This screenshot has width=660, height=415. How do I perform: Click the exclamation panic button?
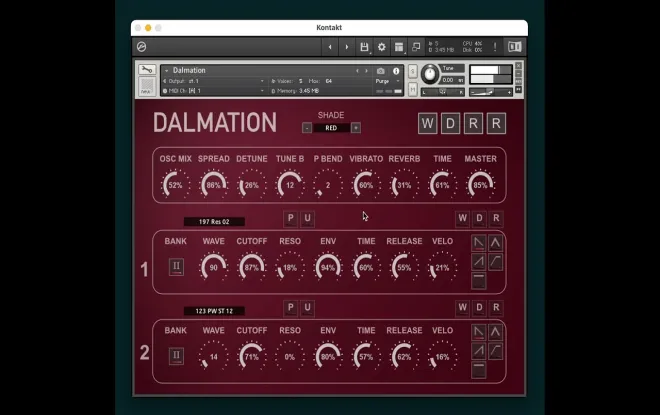click(x=495, y=47)
